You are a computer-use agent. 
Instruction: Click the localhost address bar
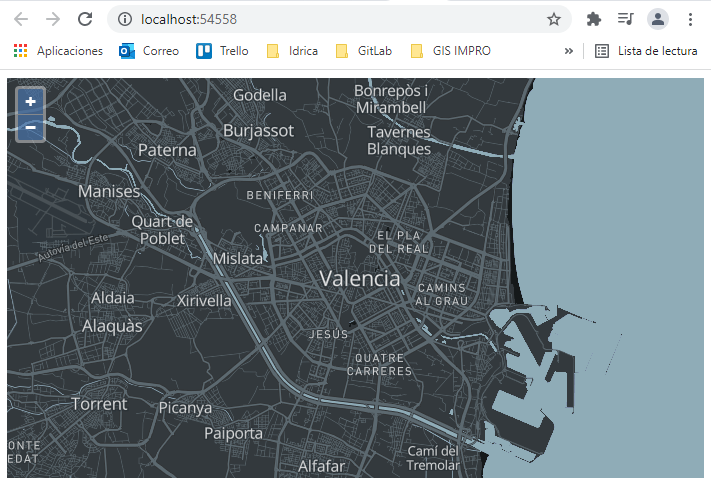click(330, 19)
